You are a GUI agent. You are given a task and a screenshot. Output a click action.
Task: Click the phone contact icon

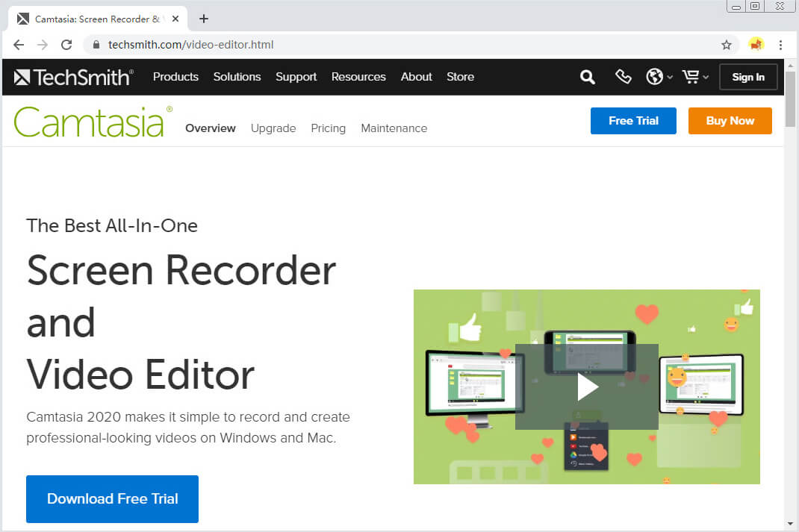623,77
